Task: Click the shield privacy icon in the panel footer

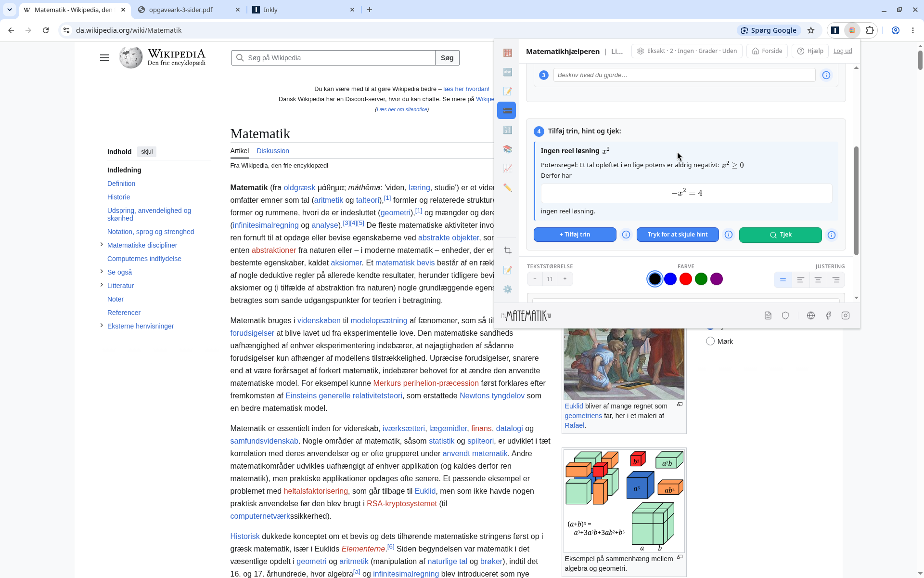Action: click(785, 315)
